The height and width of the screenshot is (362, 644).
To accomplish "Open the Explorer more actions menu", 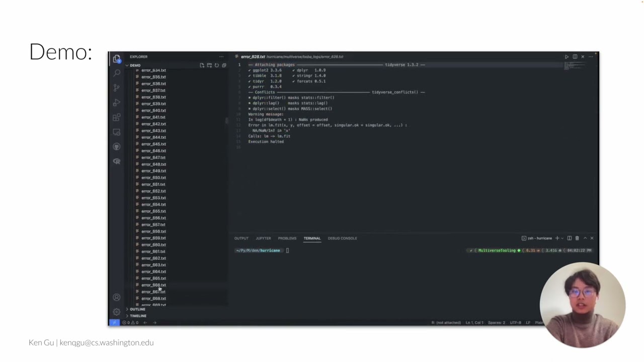I will [221, 57].
